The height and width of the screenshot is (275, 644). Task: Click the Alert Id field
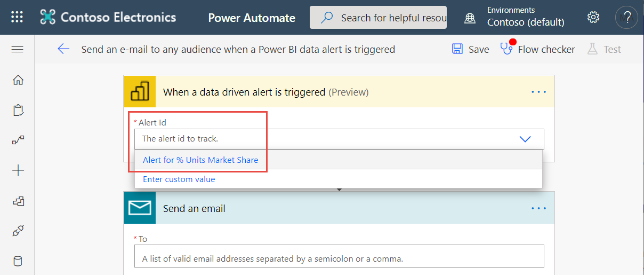pos(339,139)
